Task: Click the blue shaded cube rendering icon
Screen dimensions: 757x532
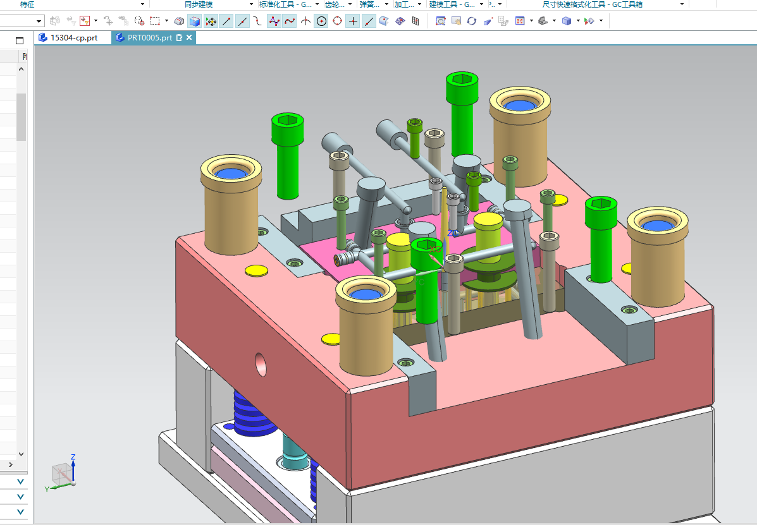Action: (x=567, y=21)
